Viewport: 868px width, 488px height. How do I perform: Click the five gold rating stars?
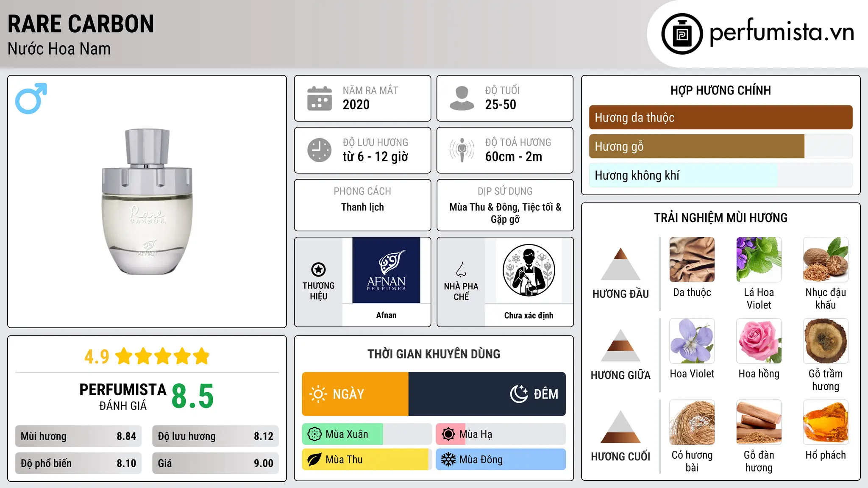coord(163,356)
